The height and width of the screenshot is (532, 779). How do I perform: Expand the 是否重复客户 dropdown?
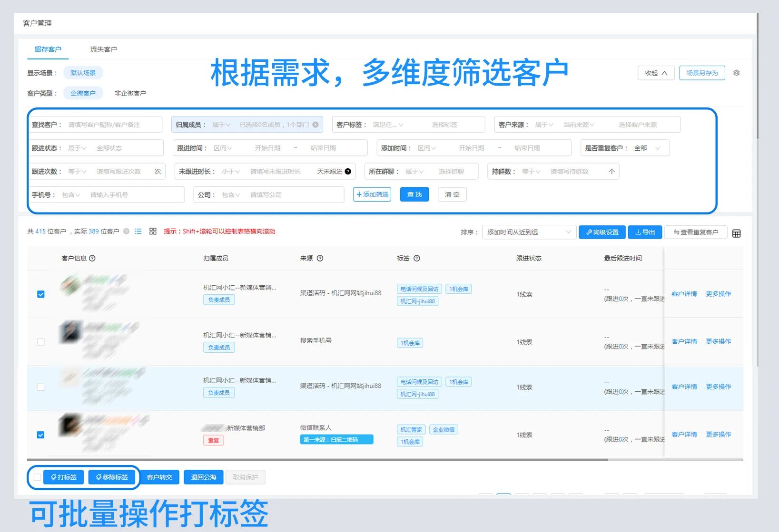click(x=648, y=148)
